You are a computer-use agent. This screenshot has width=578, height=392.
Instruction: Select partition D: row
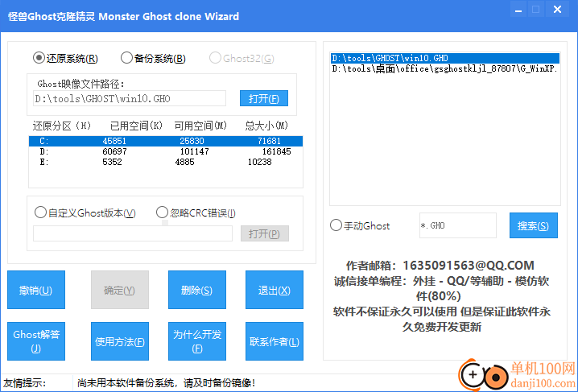[x=166, y=151]
